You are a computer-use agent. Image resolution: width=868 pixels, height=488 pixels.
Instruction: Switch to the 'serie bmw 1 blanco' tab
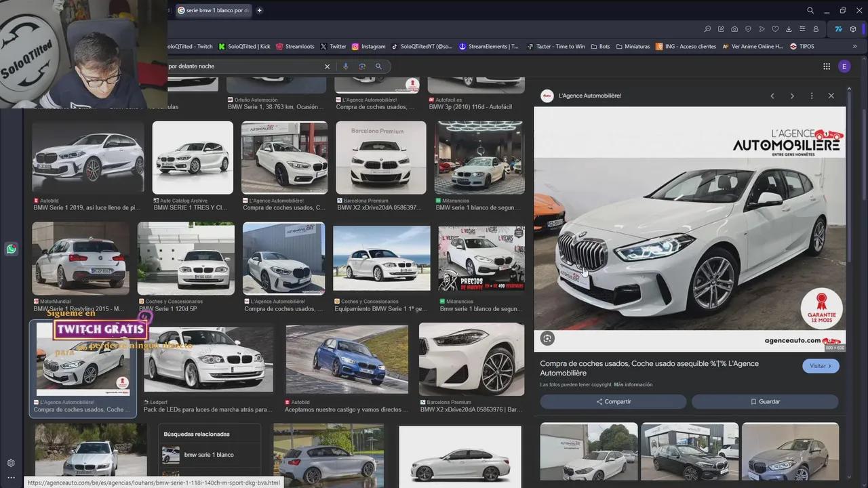[214, 10]
